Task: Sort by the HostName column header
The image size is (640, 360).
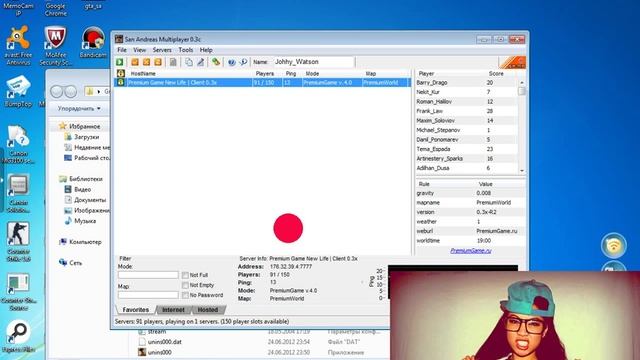Action: [x=189, y=73]
